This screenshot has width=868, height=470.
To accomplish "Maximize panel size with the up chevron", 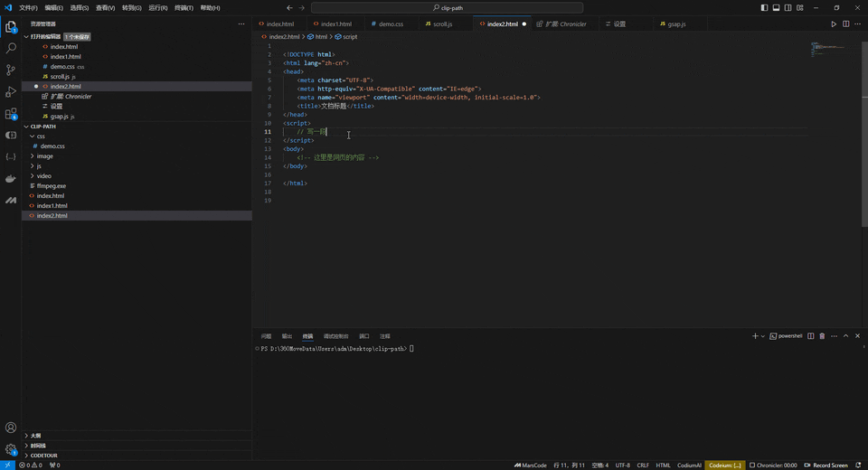I will click(846, 336).
